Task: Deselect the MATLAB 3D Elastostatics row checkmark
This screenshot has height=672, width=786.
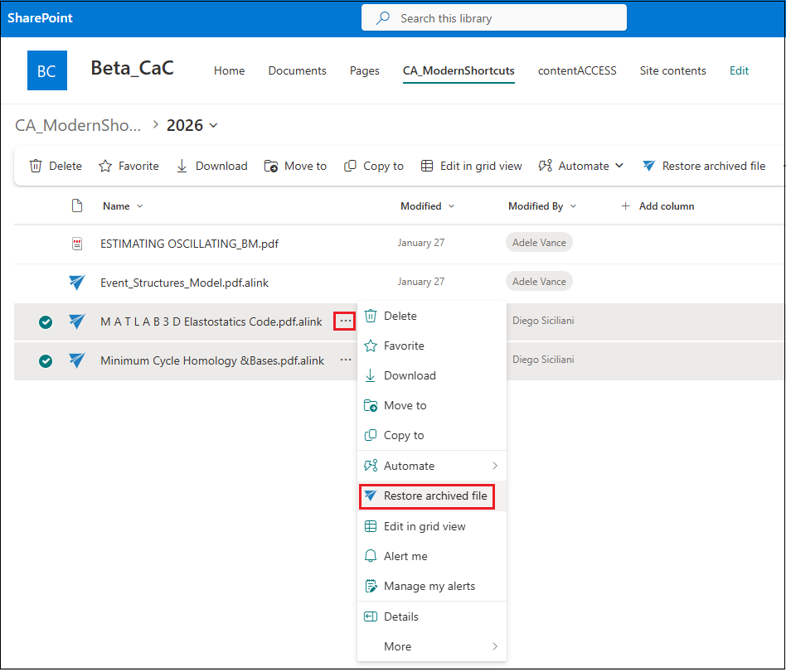Action: coord(46,321)
